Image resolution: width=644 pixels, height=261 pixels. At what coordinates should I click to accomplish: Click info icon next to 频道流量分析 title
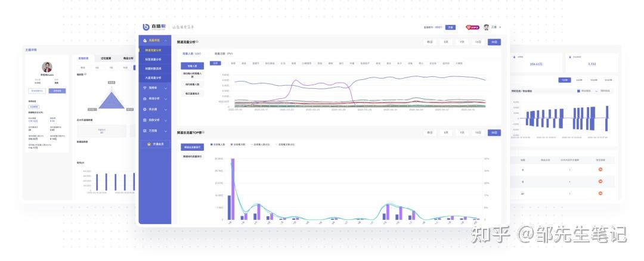coord(197,42)
